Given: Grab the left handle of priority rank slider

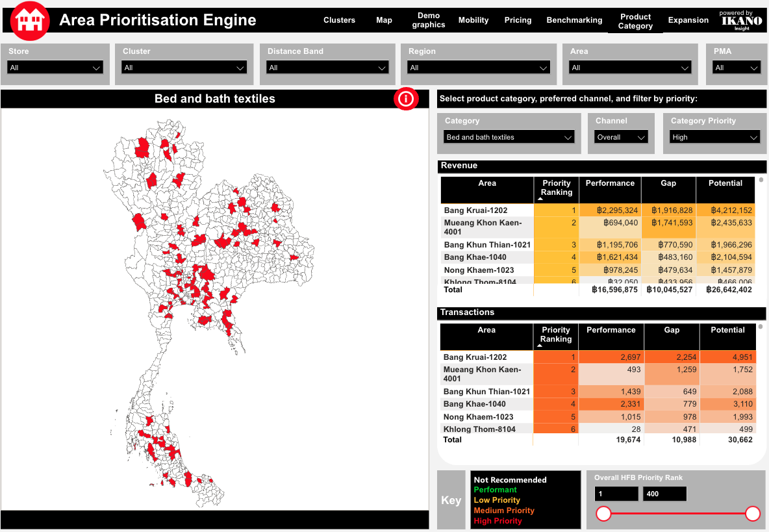Looking at the screenshot, I should pos(603,514).
